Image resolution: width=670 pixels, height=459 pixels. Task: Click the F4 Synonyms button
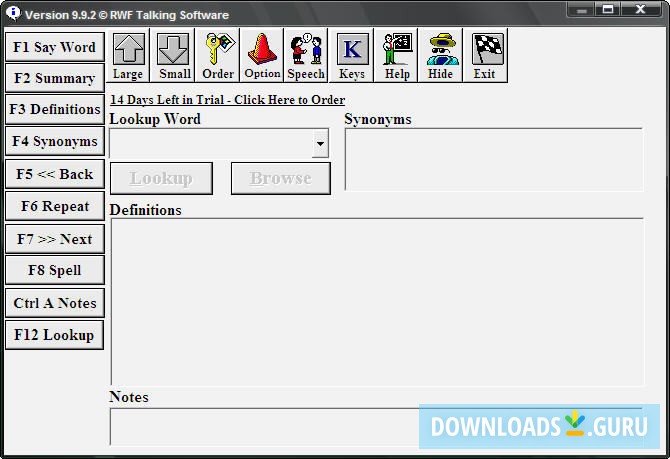55,141
